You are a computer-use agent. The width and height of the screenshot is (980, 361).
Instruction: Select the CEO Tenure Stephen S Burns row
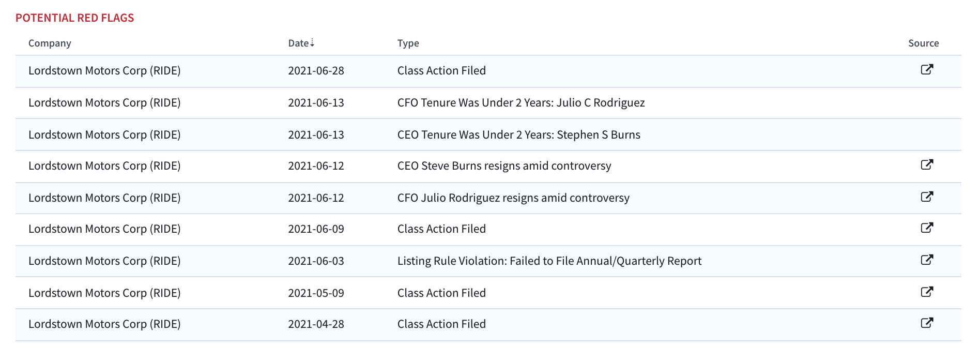pos(488,134)
